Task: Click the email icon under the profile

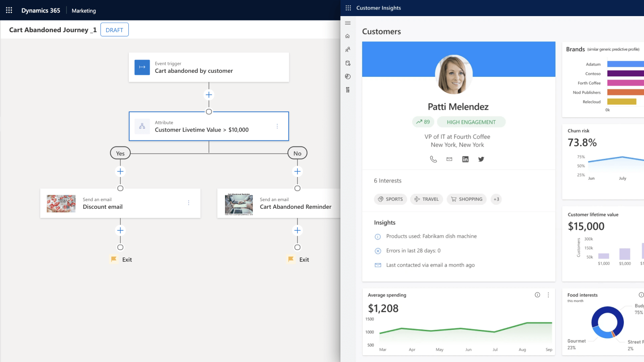Action: [x=449, y=159]
